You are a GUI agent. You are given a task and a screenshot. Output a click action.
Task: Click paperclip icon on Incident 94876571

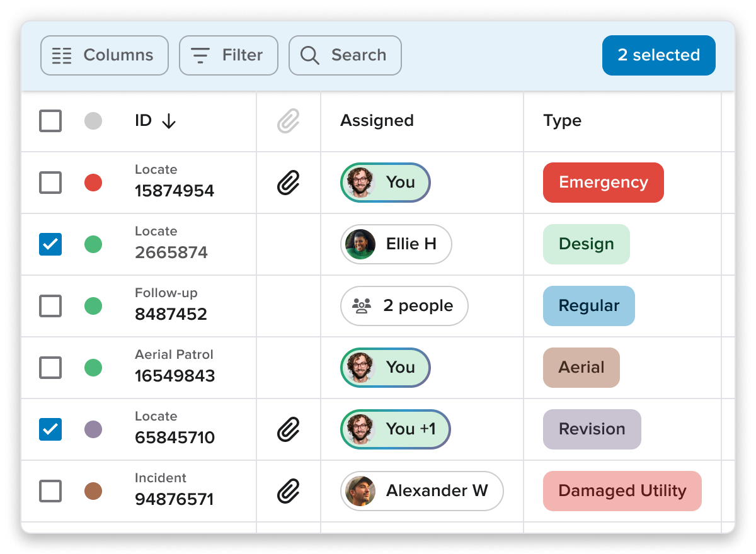(x=288, y=491)
